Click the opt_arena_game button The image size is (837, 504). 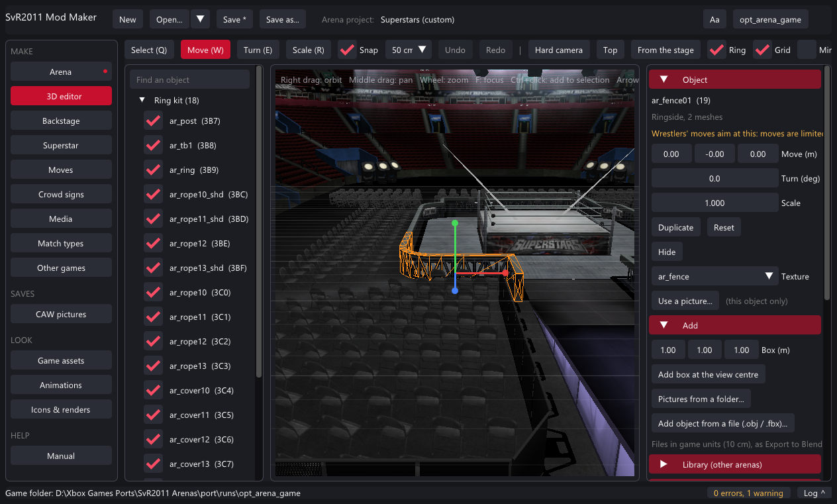point(770,19)
